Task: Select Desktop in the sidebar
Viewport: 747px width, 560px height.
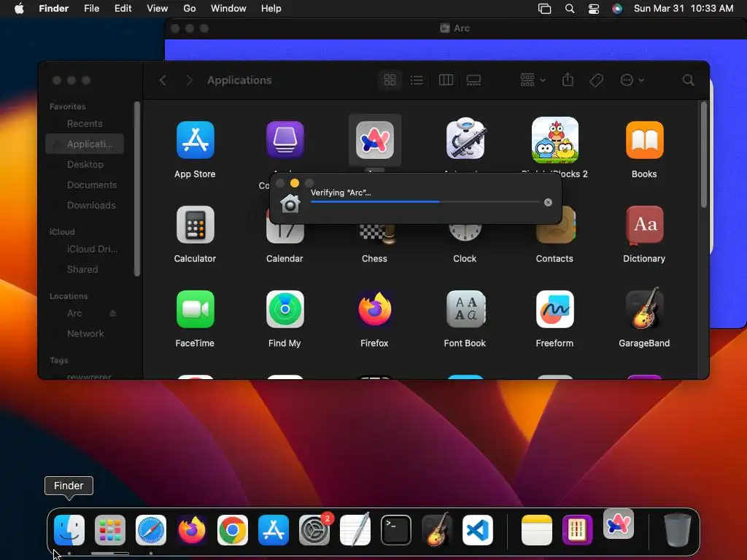Action: (85, 164)
